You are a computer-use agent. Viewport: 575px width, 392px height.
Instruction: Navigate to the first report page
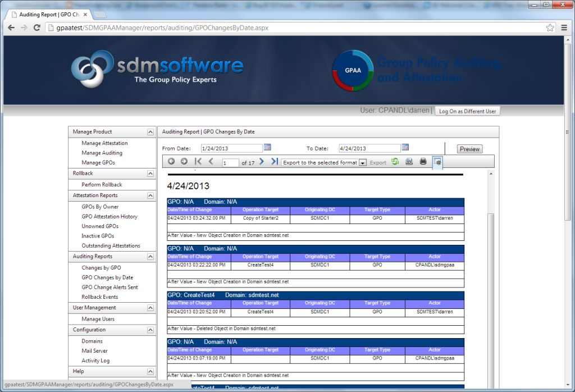[198, 161]
